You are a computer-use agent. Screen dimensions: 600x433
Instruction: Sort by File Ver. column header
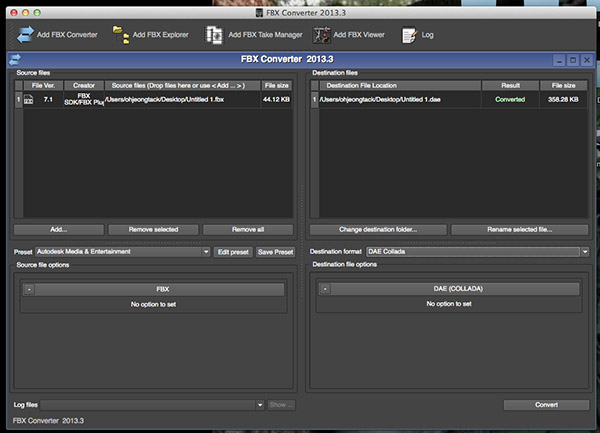click(x=43, y=85)
